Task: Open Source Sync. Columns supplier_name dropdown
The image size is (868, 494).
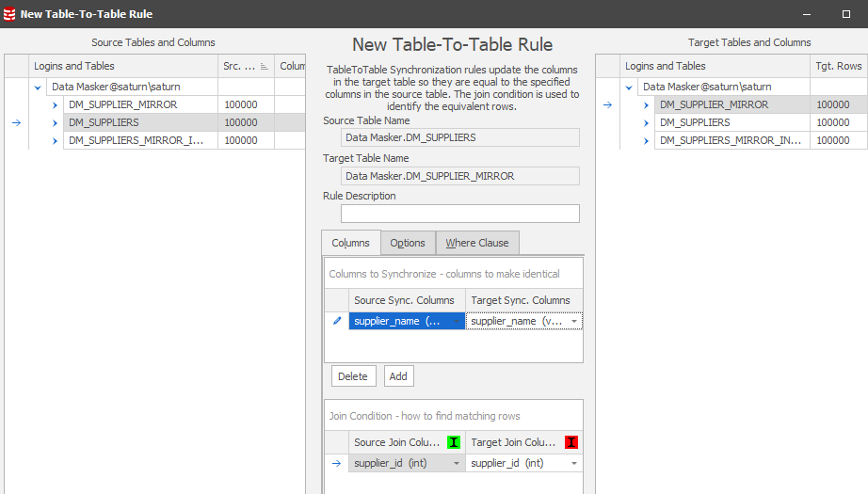Action: coord(457,322)
